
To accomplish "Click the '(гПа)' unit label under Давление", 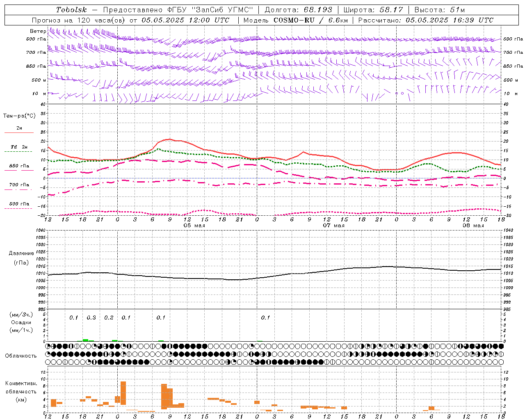I will click(x=21, y=263).
